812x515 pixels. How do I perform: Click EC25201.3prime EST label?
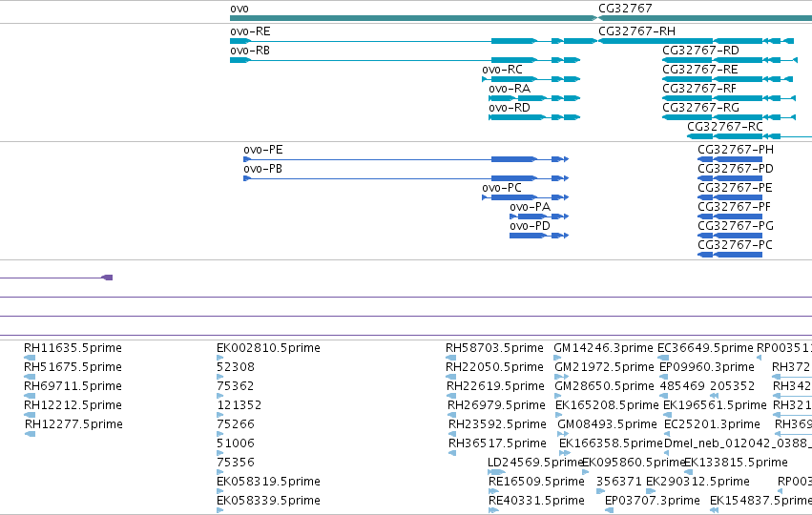tap(712, 425)
